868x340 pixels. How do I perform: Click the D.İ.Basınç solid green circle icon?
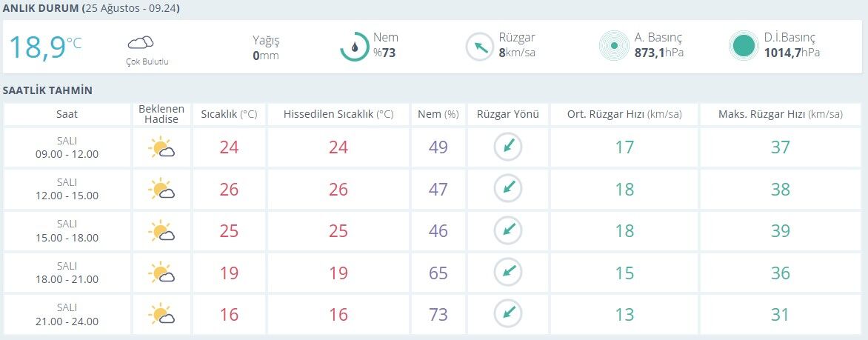coord(744,46)
